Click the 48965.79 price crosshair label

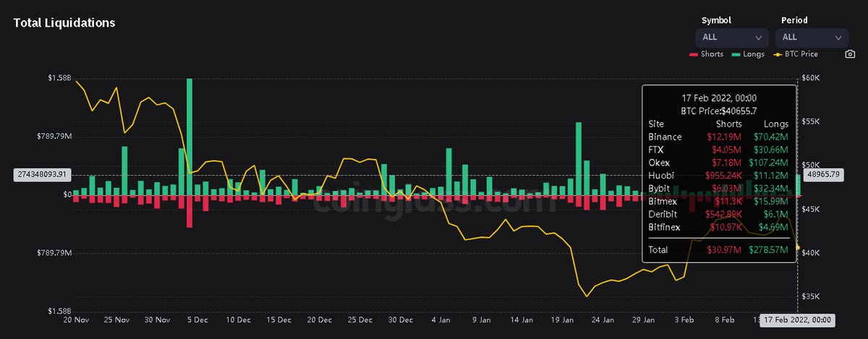[x=822, y=174]
